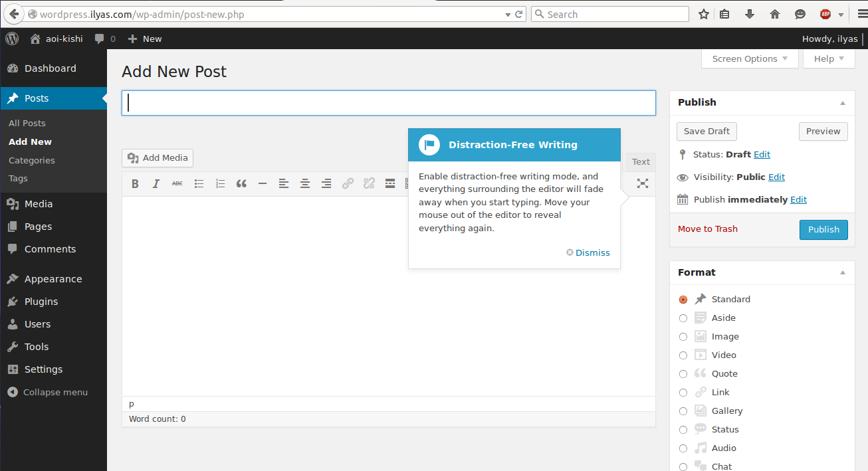Open browser downloads arrow
The image size is (868, 471).
tap(750, 14)
